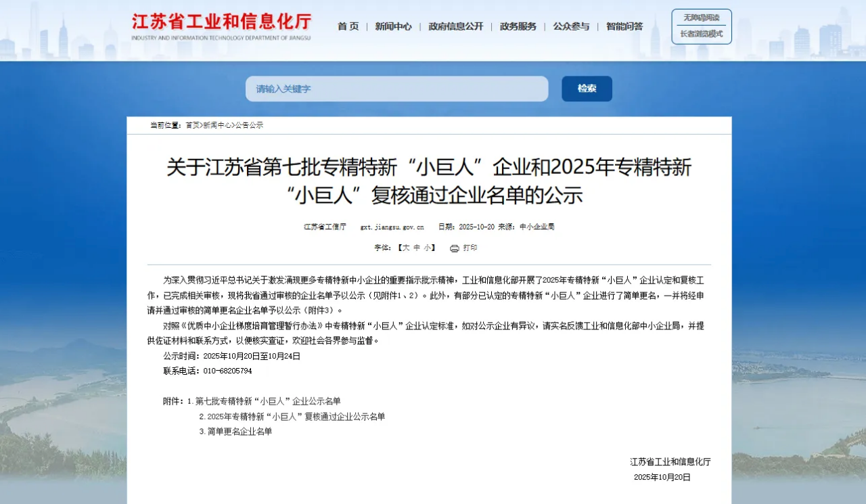Enable 长者浏览模式 elder browsing mode
Image resolution: width=866 pixels, height=504 pixels.
tap(701, 35)
